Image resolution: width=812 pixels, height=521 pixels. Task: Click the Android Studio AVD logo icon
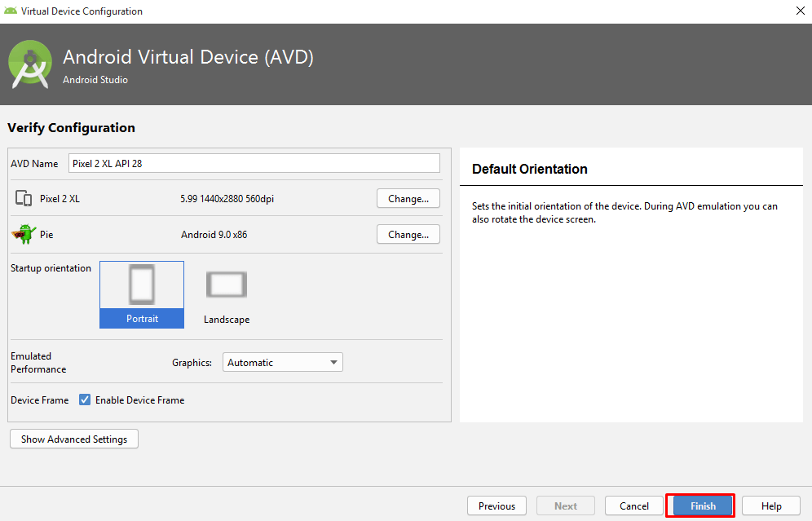coord(30,64)
